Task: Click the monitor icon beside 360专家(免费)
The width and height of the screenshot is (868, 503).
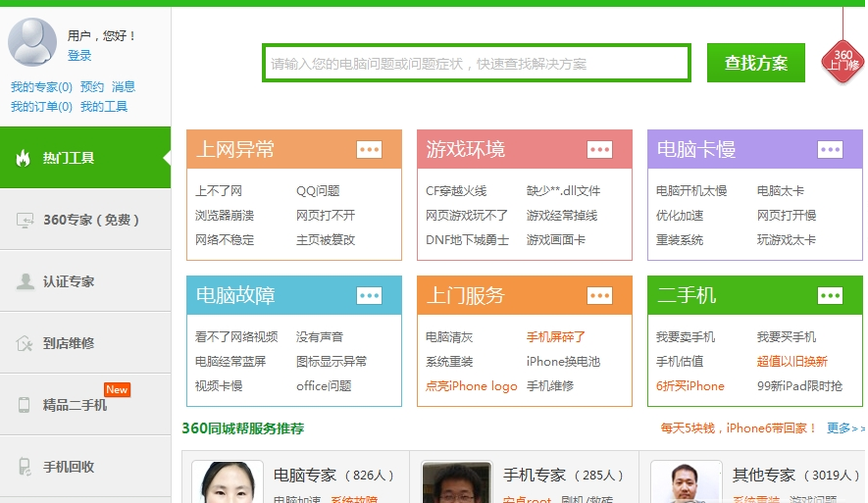Action: tap(25, 220)
